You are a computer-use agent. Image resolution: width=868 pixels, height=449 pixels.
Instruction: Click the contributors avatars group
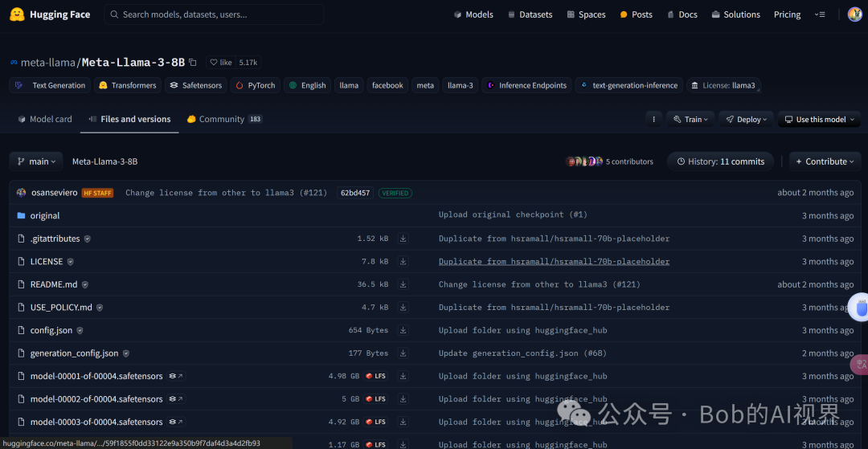584,161
